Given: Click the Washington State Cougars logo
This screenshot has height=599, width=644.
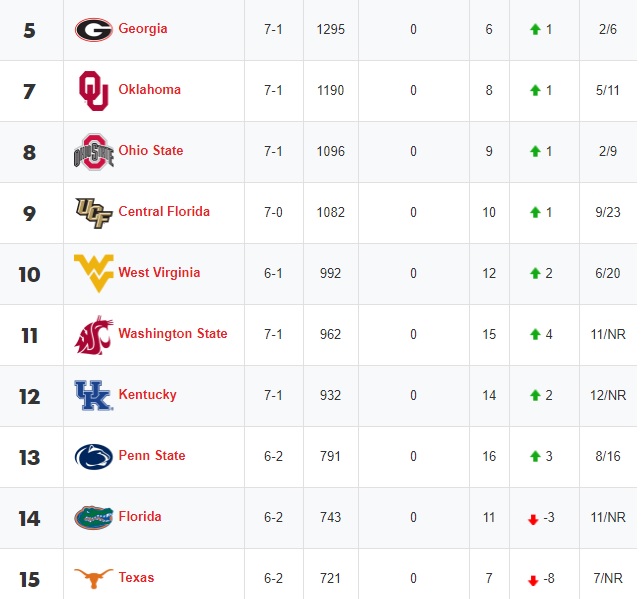Looking at the screenshot, I should point(94,335).
